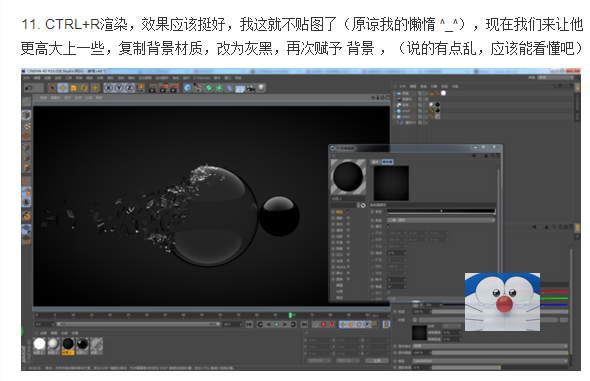
Task: Enable the Alpha channel checkbox
Action: click(x=348, y=267)
